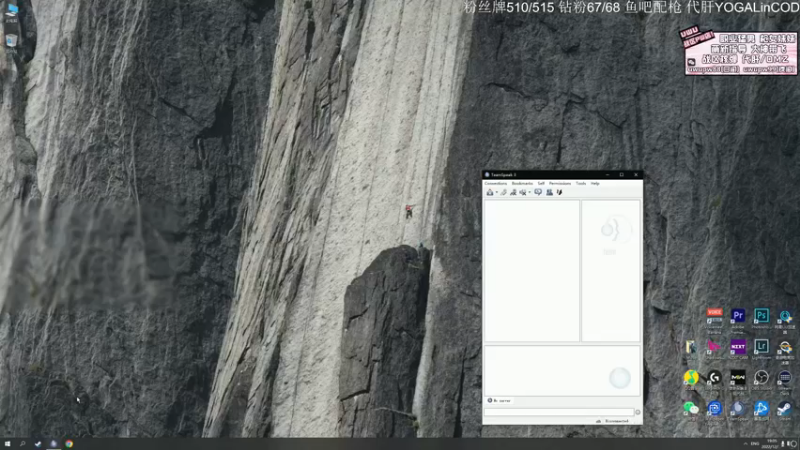Click the taskbar clock
Viewport: 800px width, 450px height.
(771, 443)
